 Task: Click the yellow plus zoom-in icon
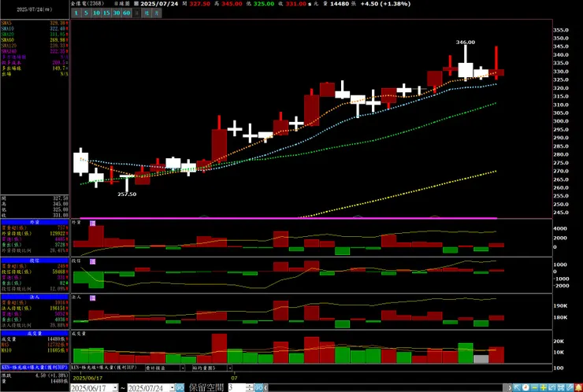pyautogui.click(x=544, y=387)
